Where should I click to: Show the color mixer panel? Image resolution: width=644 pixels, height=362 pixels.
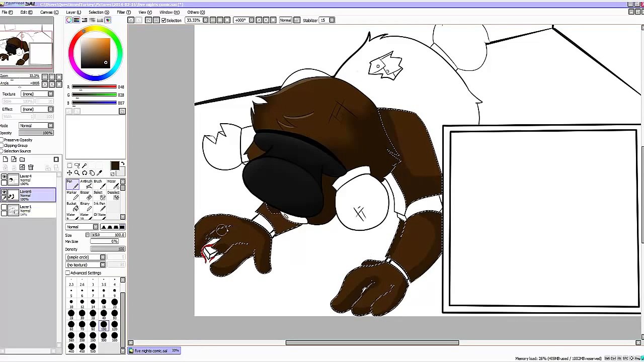coord(93,20)
